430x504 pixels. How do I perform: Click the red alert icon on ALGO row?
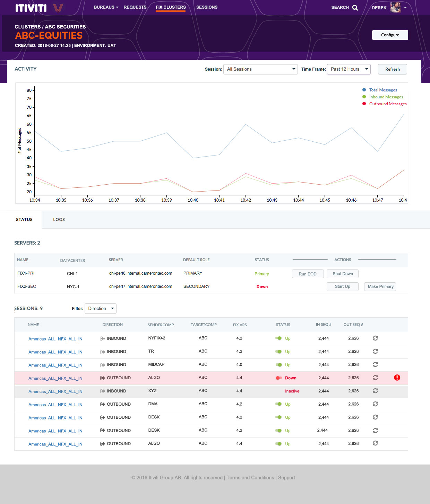coord(397,378)
